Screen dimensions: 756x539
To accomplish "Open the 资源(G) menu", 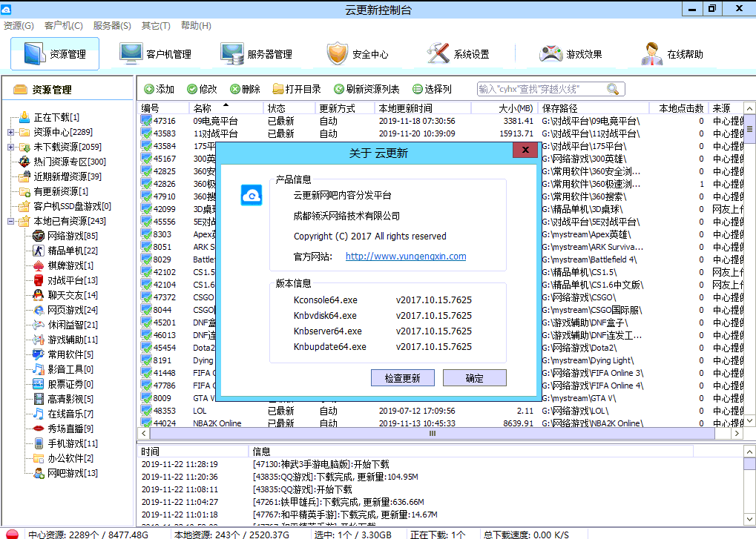I will [19, 25].
